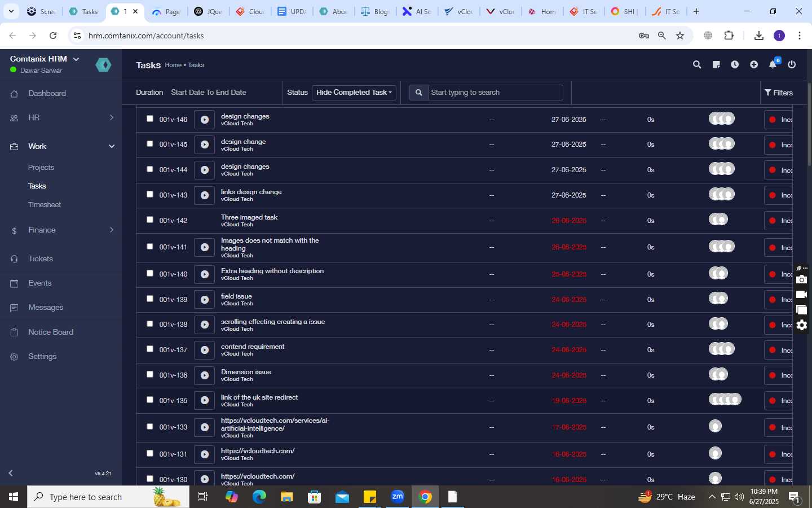The image size is (812, 508).
Task: Open the browser extensions puzzle icon
Action: 729,36
